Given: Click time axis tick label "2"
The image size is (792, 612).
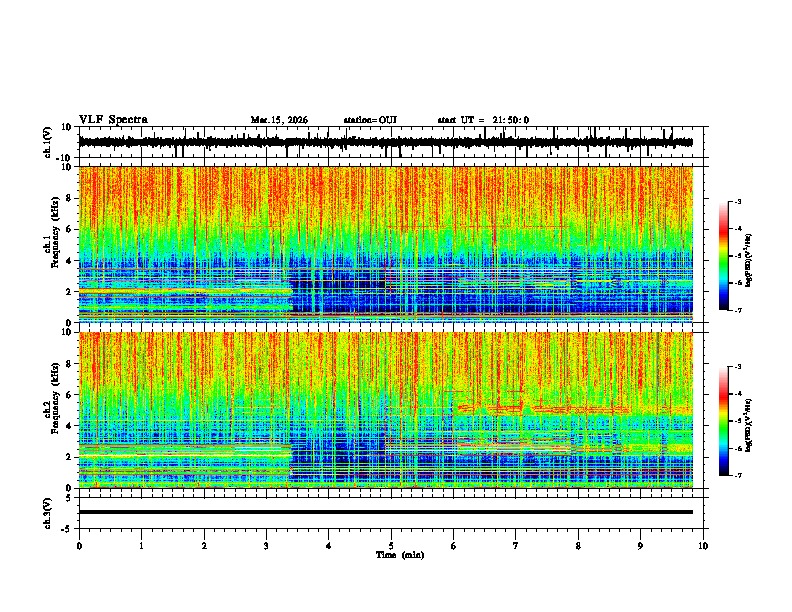Looking at the screenshot, I should pyautogui.click(x=204, y=546).
